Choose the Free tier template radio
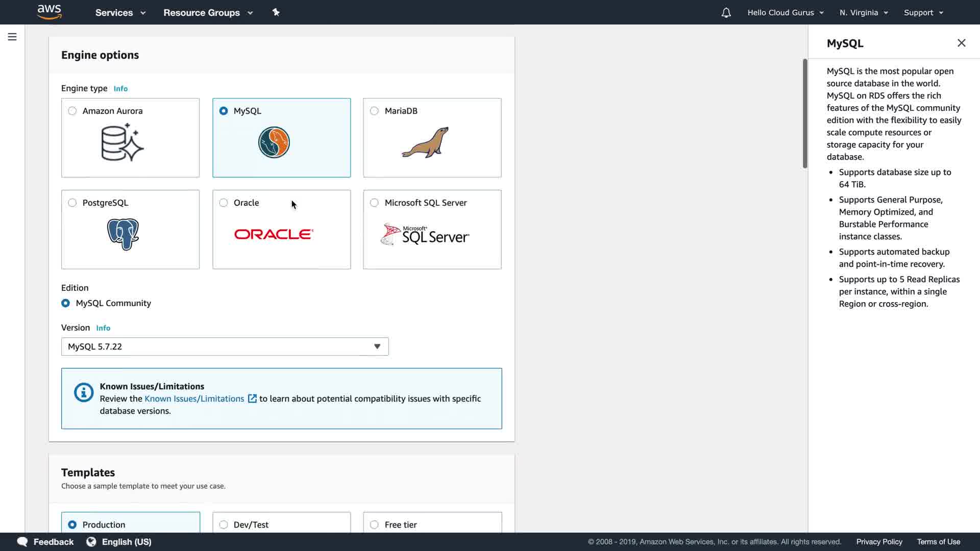This screenshot has height=551, width=980. click(x=375, y=524)
